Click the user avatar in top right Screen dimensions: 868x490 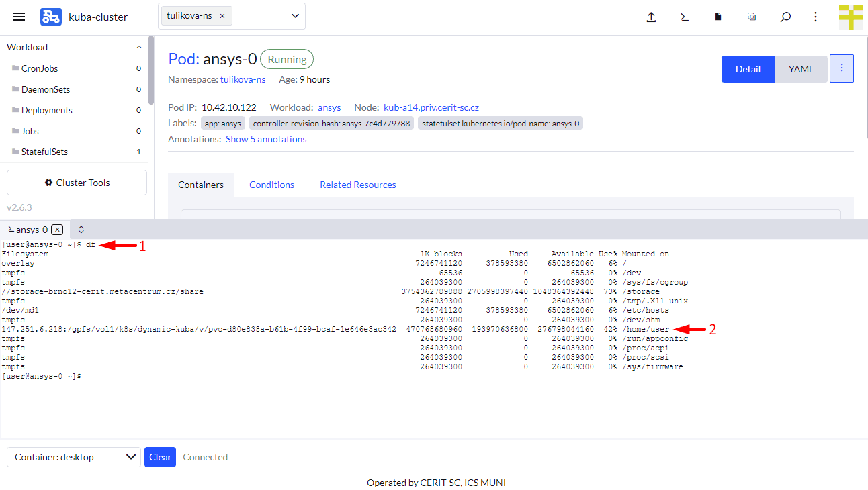tap(851, 17)
